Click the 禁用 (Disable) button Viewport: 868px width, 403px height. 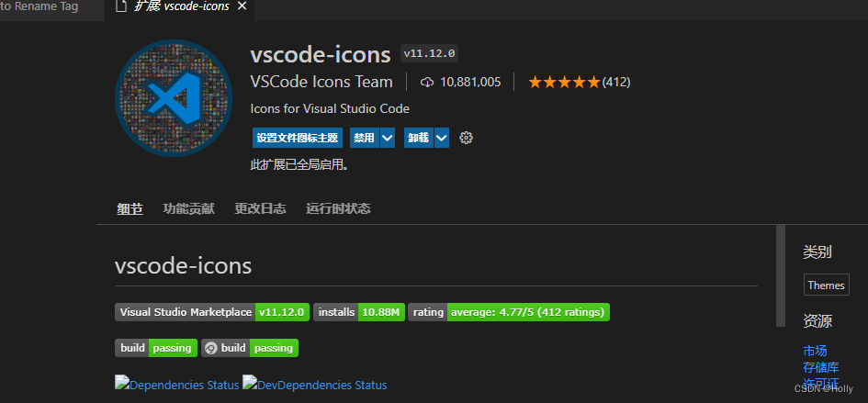pyautogui.click(x=364, y=138)
